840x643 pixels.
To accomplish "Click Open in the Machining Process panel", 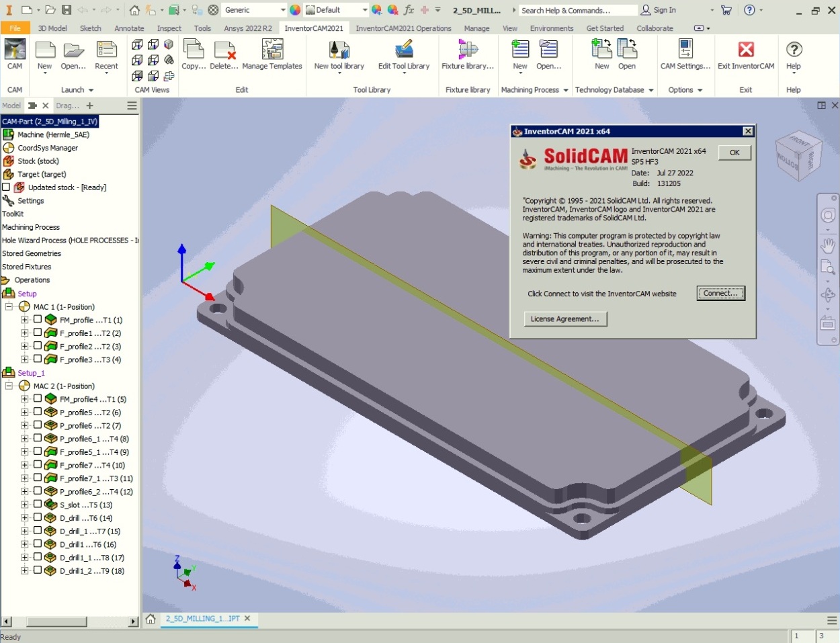I will 548,54.
